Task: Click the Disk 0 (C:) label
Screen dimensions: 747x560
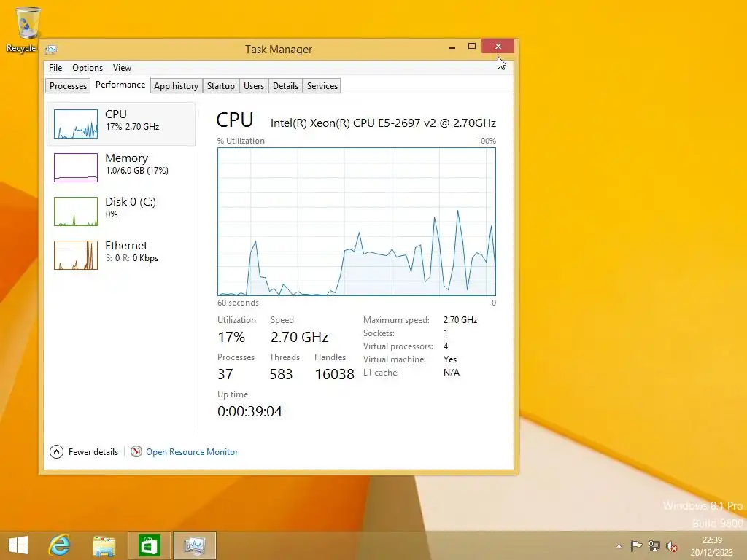Action: click(130, 202)
